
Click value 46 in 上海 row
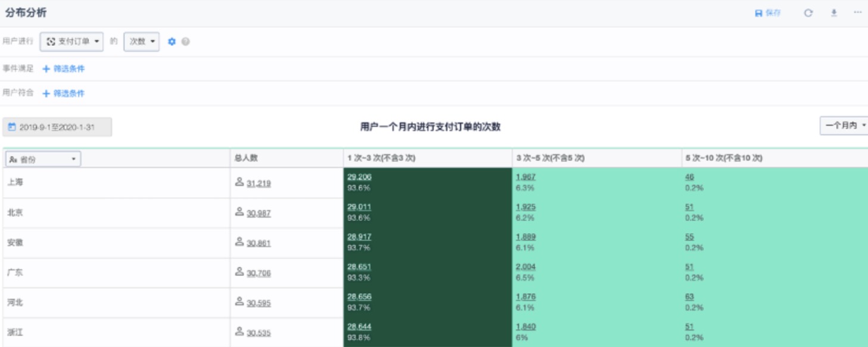690,177
